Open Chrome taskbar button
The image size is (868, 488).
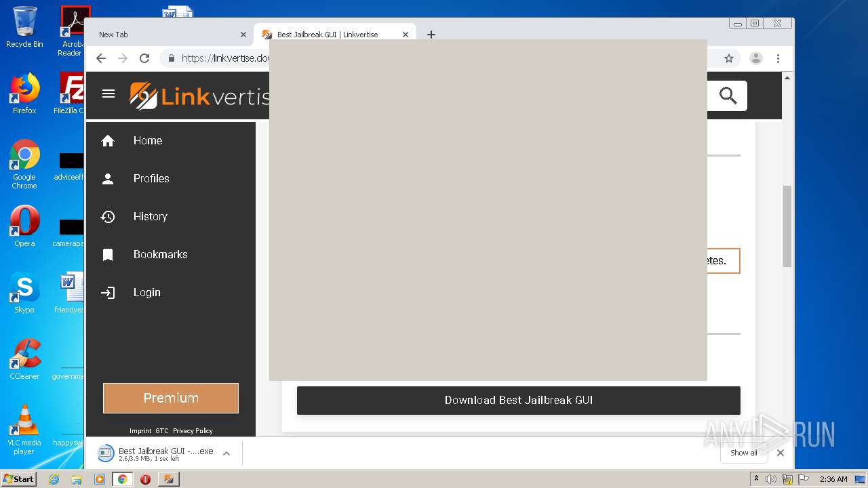[122, 479]
